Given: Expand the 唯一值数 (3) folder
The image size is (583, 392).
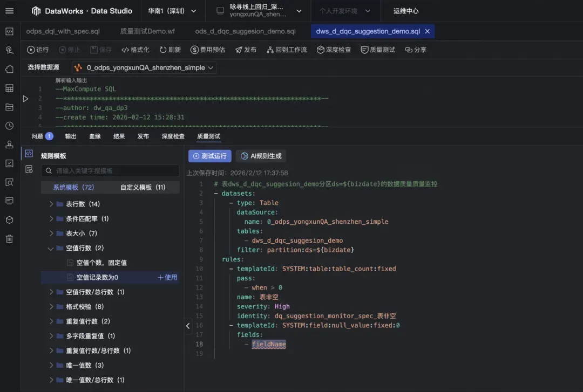Looking at the screenshot, I should [51, 365].
